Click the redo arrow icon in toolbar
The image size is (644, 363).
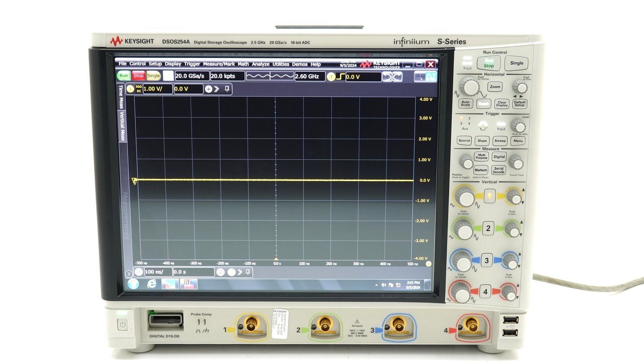click(x=397, y=77)
